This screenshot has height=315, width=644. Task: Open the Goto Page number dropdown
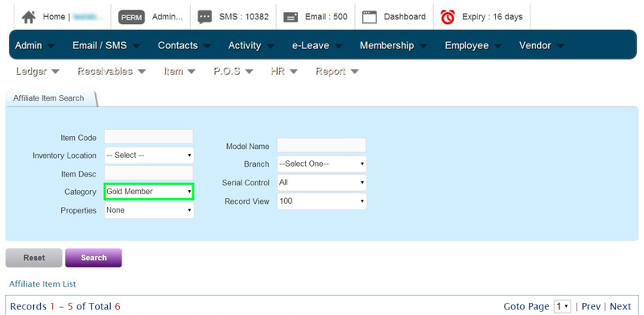562,306
